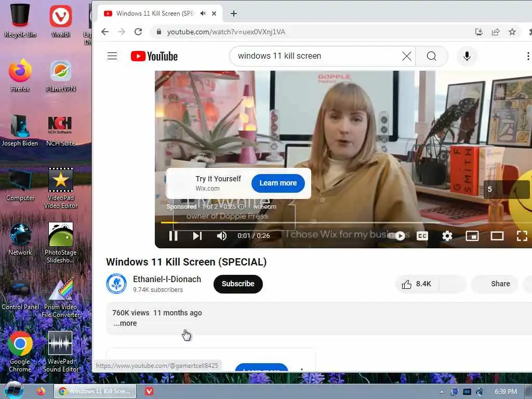Viewport: 532px width, 399px height.
Task: Enter full screen video mode
Action: 522,235
